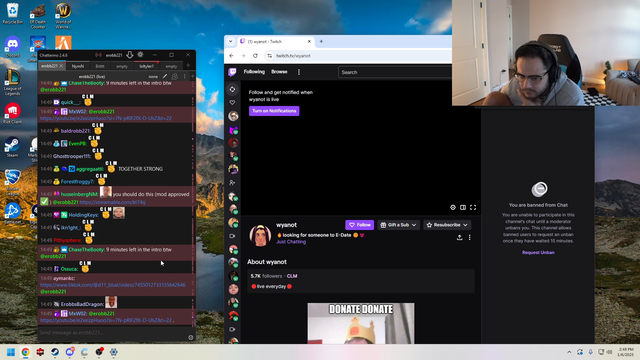Open the first followed channel avatar in sidebar

233,116
